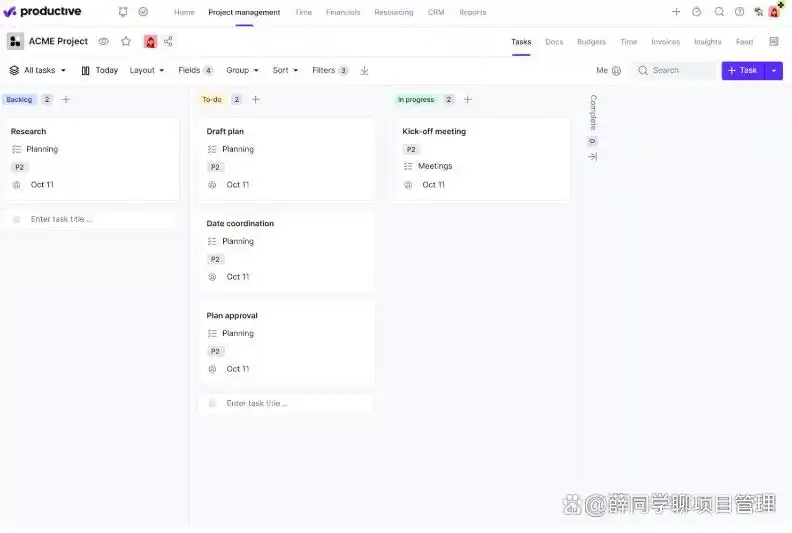Screen dimensions: 792x533
Task: Open the Research task card
Action: 92,159
